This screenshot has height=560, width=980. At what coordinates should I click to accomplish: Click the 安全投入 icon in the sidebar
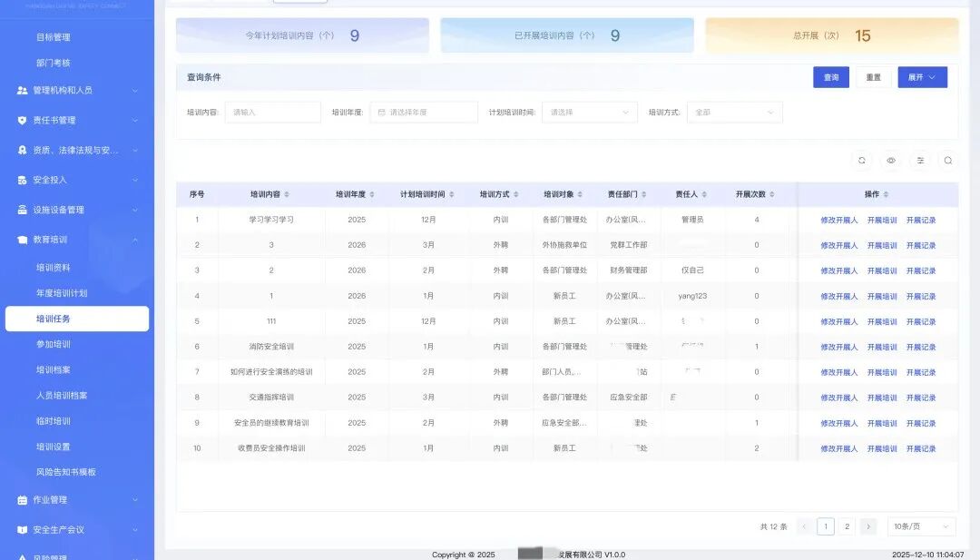pyautogui.click(x=23, y=180)
